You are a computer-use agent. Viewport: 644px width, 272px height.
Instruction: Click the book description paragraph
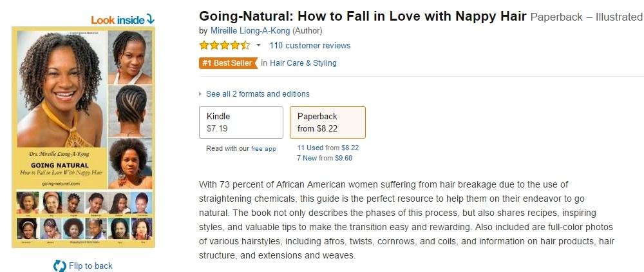pos(406,220)
